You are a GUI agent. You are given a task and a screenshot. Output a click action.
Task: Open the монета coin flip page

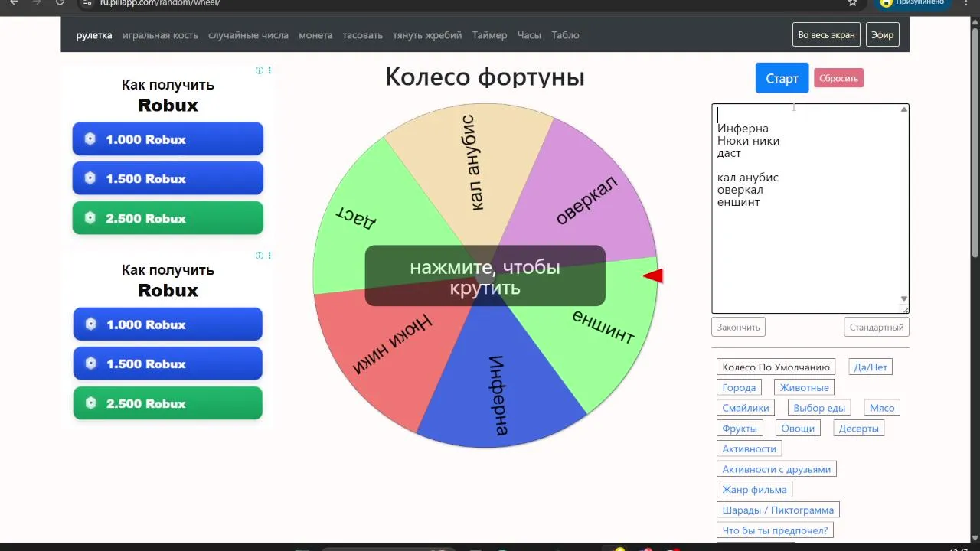click(x=315, y=35)
